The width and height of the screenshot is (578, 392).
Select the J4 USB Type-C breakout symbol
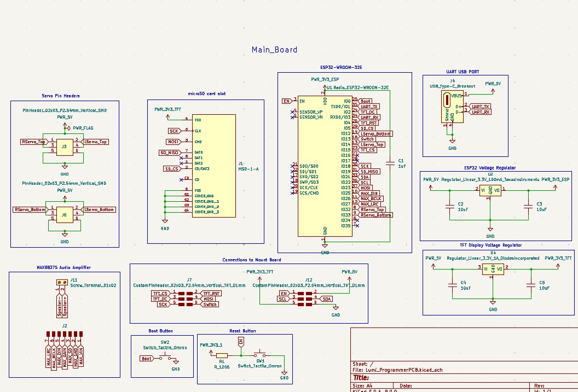point(452,107)
